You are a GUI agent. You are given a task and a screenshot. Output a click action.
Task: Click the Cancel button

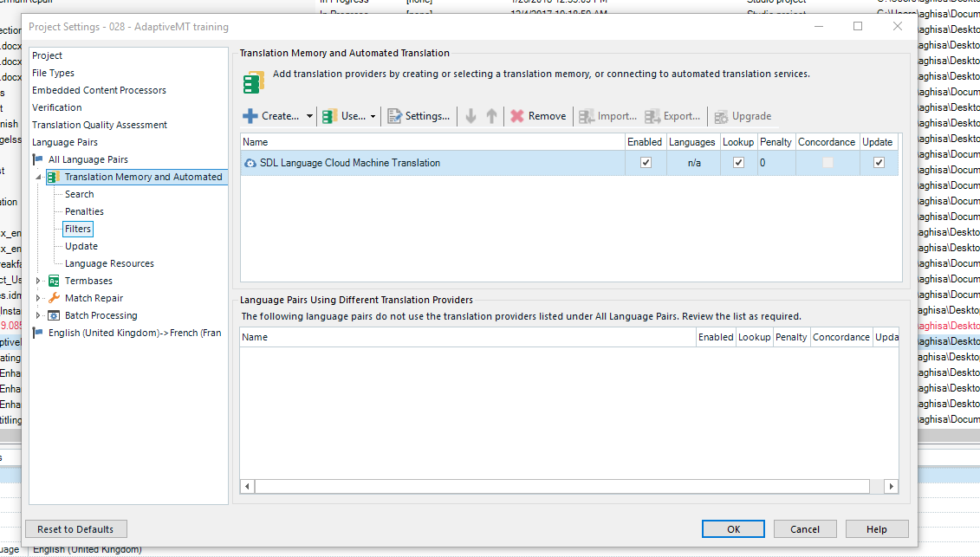click(805, 529)
